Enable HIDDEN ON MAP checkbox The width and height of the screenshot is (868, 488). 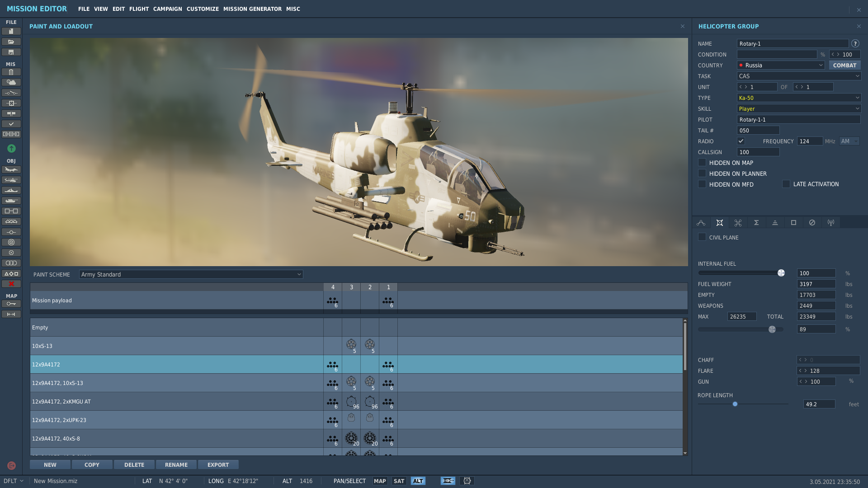(702, 162)
